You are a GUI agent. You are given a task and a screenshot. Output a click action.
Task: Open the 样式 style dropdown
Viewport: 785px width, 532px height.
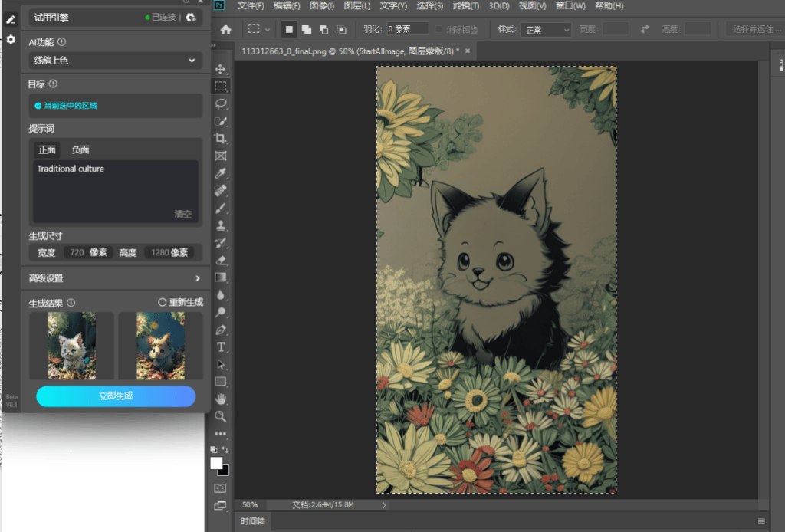546,30
